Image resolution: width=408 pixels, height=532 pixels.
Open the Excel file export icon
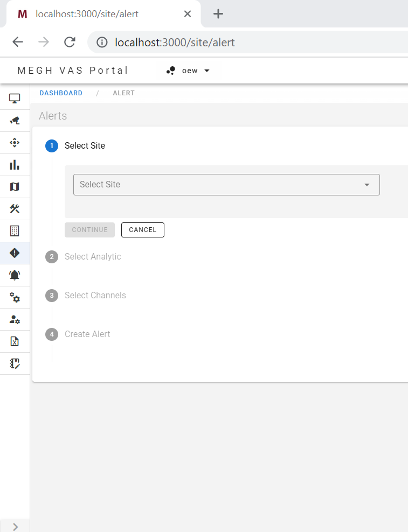pyautogui.click(x=15, y=341)
